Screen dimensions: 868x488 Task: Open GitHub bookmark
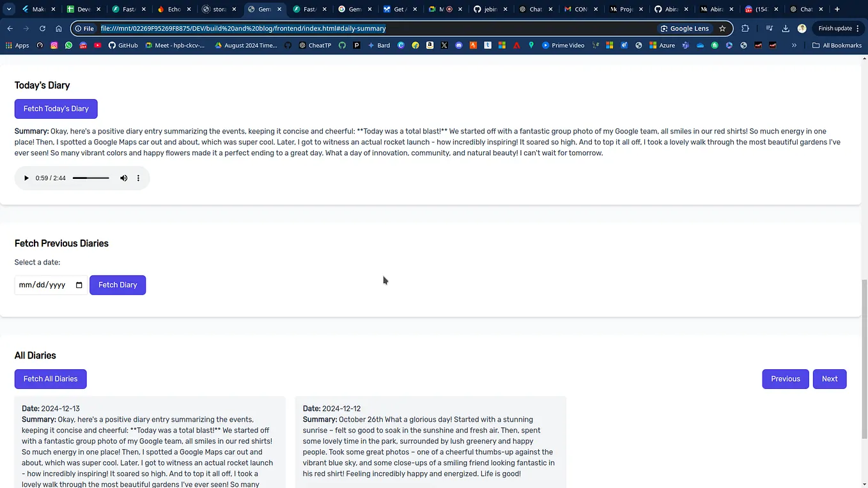(123, 45)
